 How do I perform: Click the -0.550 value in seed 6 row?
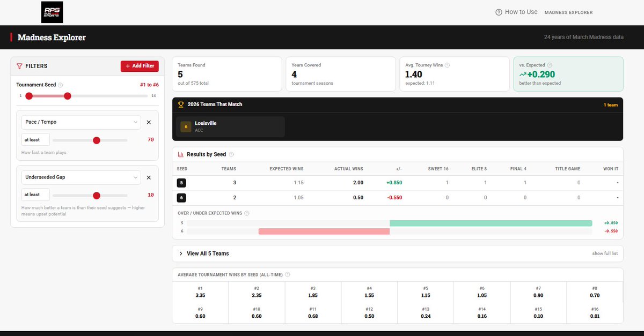(394, 198)
